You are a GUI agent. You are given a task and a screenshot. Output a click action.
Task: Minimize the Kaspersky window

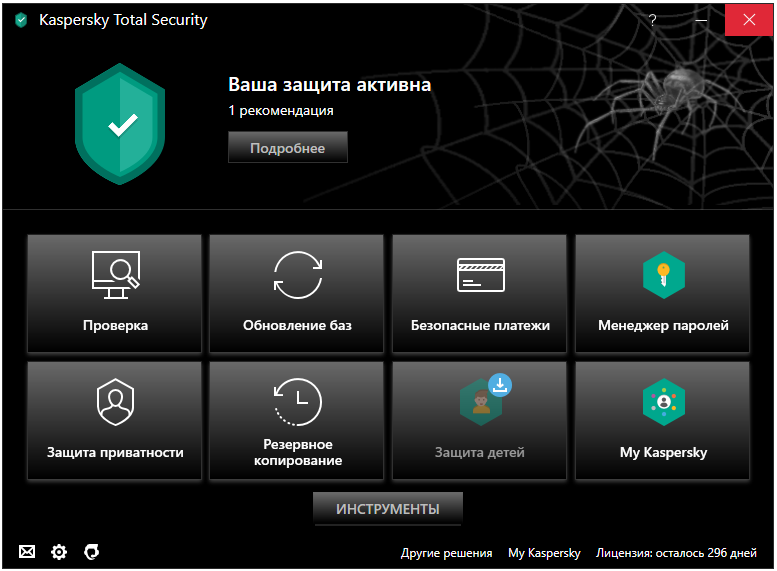[701, 20]
